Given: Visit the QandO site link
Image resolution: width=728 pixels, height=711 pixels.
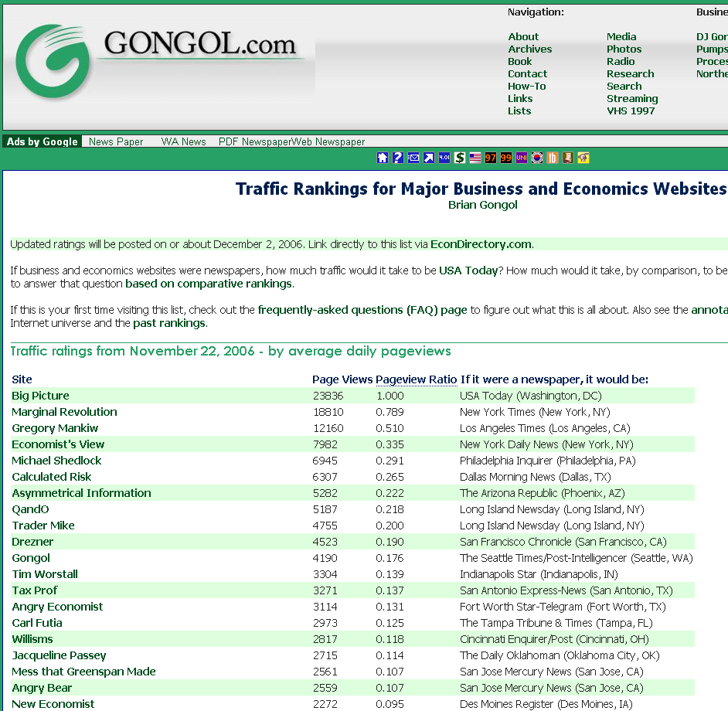Looking at the screenshot, I should [x=30, y=509].
